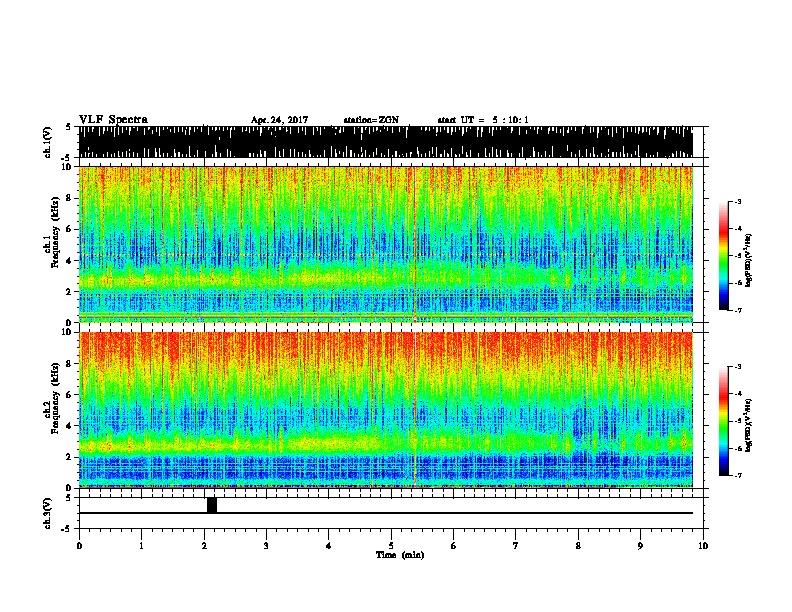Click the 'ch.1(V)' axis label
The width and height of the screenshot is (792, 612).
click(x=48, y=142)
